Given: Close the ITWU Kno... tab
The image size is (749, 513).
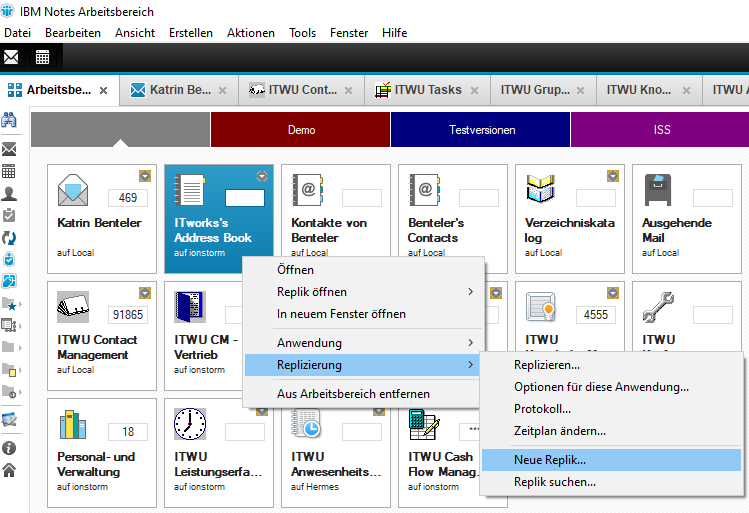Looking at the screenshot, I should [686, 90].
